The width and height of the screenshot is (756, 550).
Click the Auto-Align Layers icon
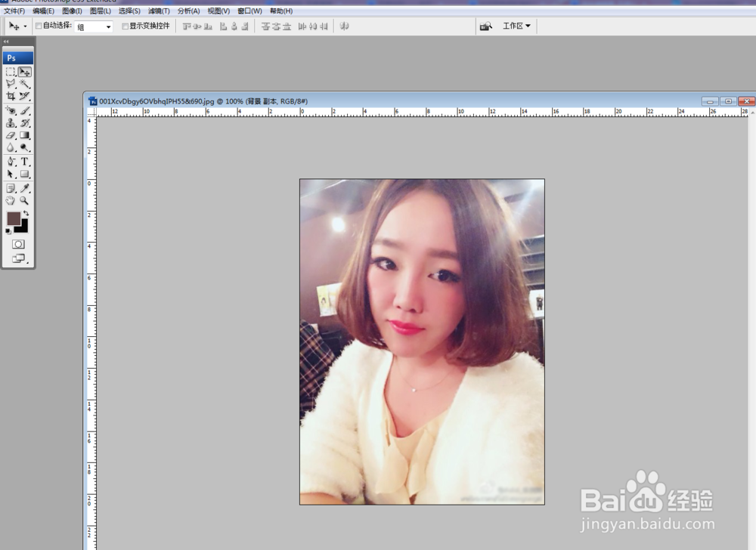point(344,26)
